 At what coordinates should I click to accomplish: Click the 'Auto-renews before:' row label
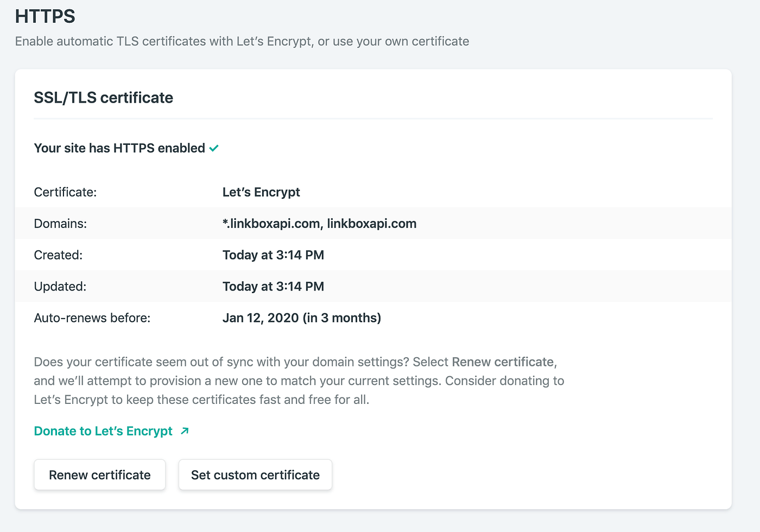click(92, 318)
